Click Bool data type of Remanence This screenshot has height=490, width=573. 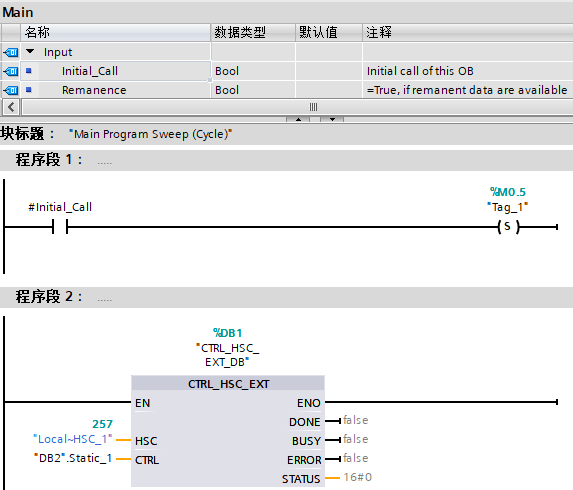(x=227, y=90)
